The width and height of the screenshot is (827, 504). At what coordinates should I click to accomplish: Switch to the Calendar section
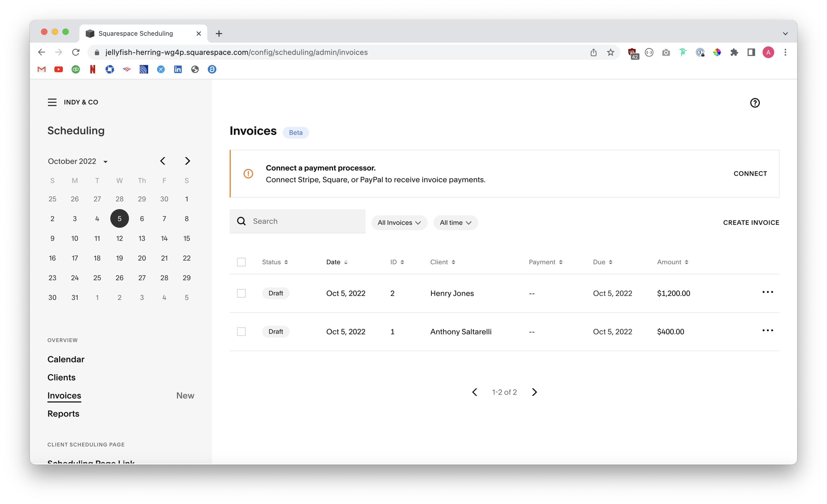pyautogui.click(x=66, y=359)
